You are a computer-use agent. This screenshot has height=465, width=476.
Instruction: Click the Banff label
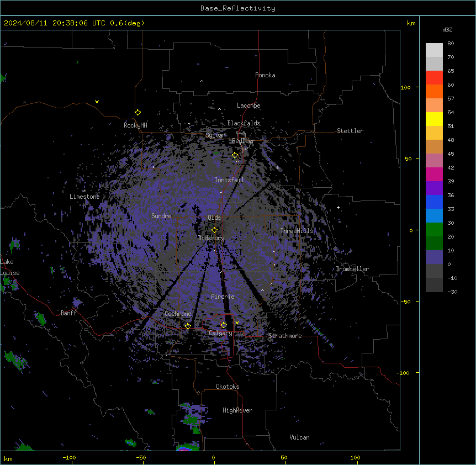(x=68, y=313)
